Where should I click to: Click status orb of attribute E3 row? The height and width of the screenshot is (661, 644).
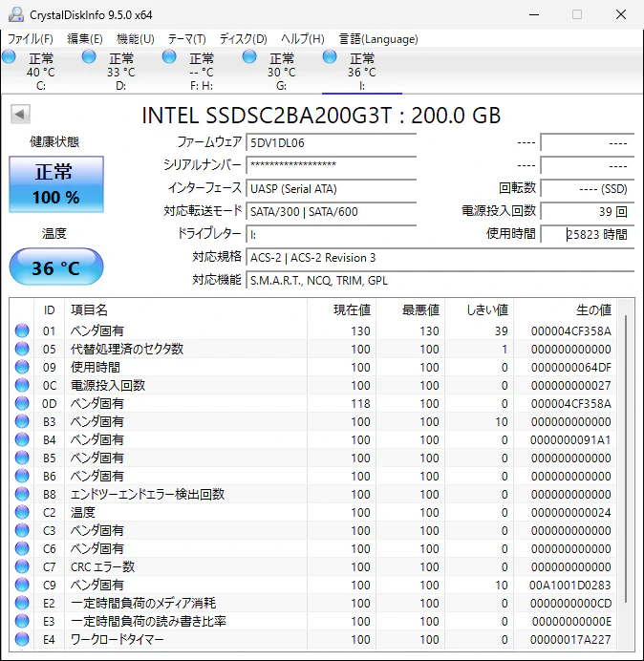click(22, 621)
